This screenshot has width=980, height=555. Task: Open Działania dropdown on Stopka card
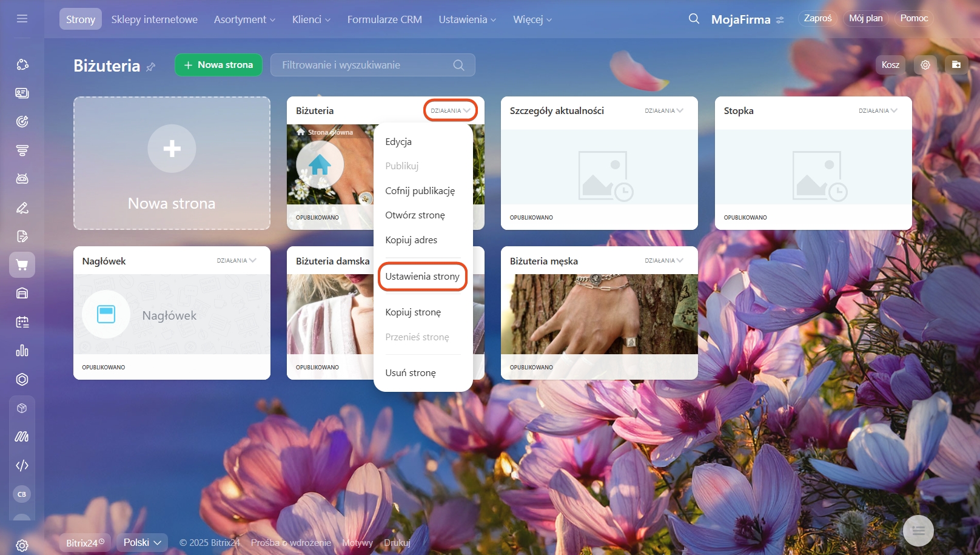click(x=878, y=110)
